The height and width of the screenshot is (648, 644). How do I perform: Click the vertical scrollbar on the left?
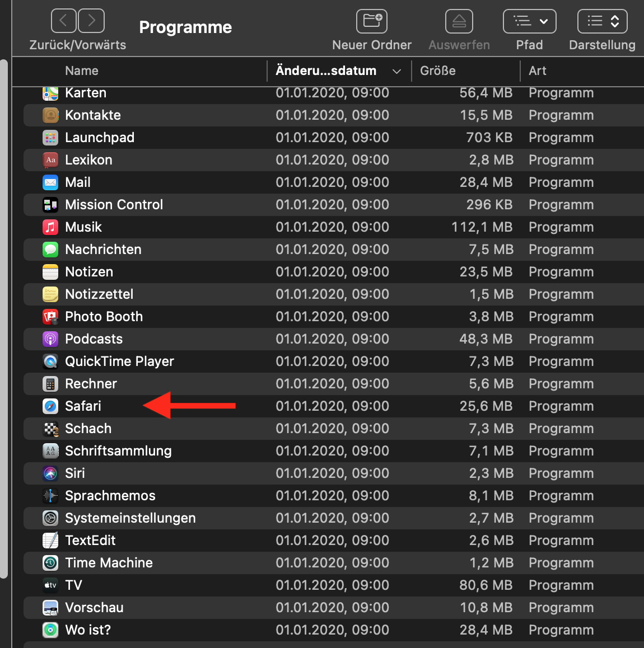[x=4, y=319]
